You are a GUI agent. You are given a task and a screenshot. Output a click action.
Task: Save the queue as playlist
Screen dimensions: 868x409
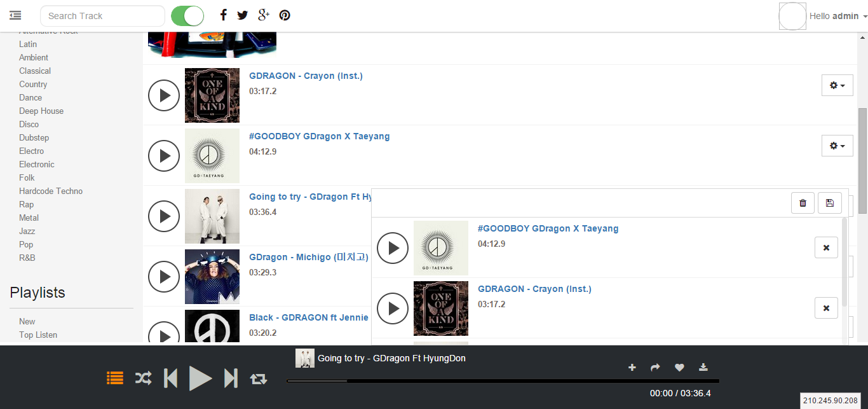click(829, 203)
